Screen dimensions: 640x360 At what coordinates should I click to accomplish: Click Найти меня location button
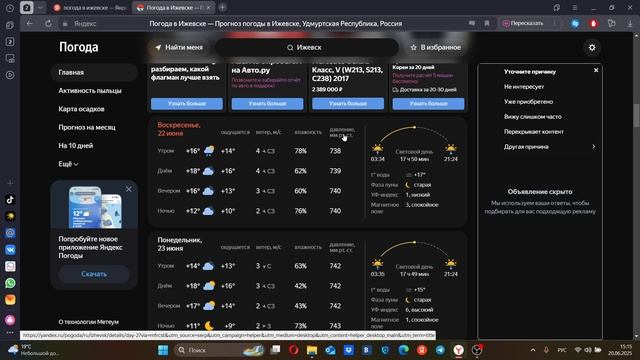point(179,47)
